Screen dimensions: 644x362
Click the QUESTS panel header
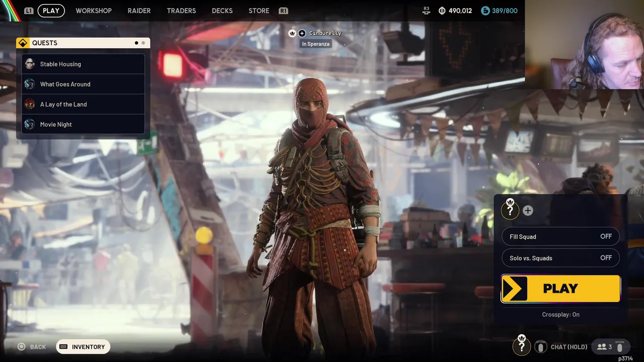pos(83,43)
